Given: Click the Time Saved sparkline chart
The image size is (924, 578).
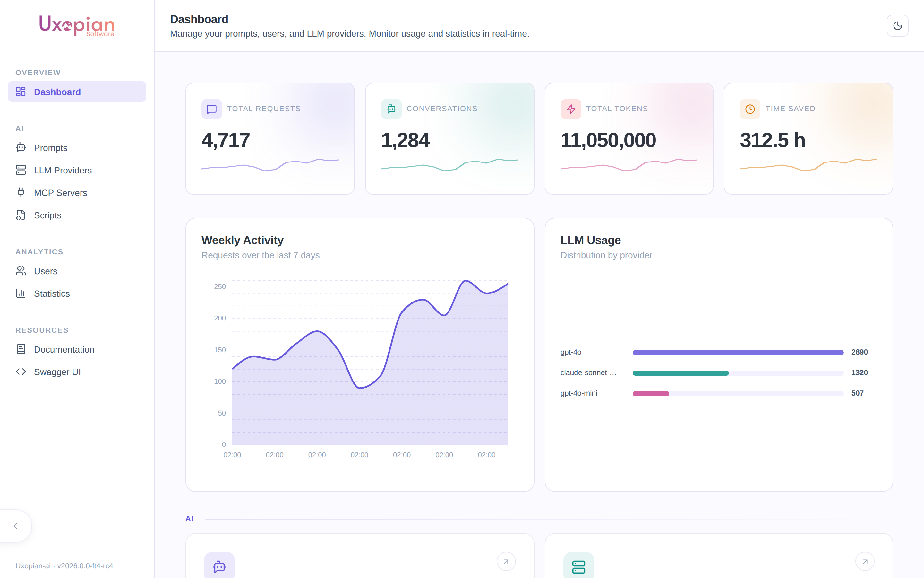Looking at the screenshot, I should click(808, 165).
